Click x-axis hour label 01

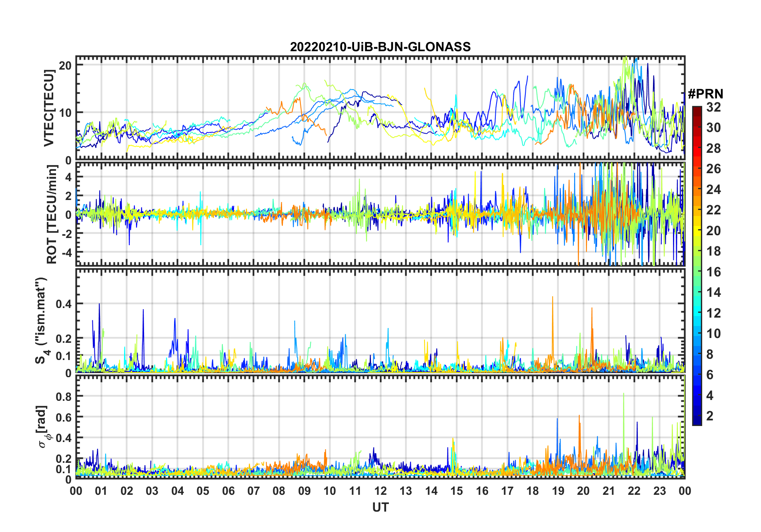[x=101, y=491]
